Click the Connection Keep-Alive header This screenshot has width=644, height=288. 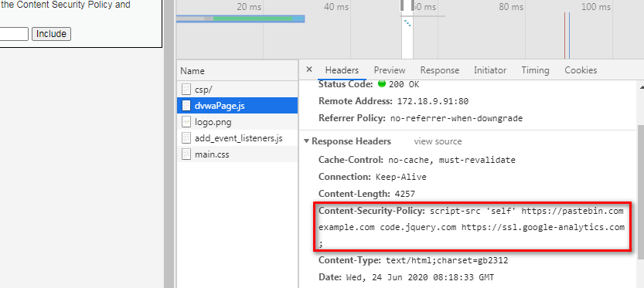(x=373, y=178)
